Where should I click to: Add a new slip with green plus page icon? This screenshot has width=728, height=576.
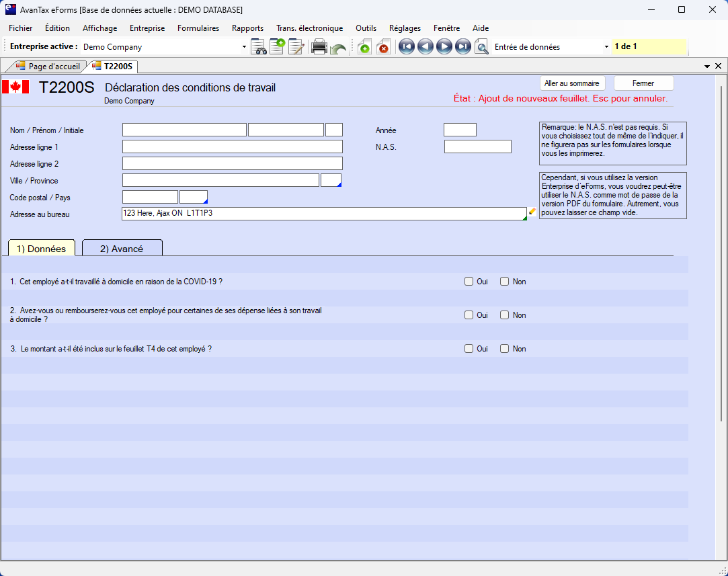pos(364,47)
